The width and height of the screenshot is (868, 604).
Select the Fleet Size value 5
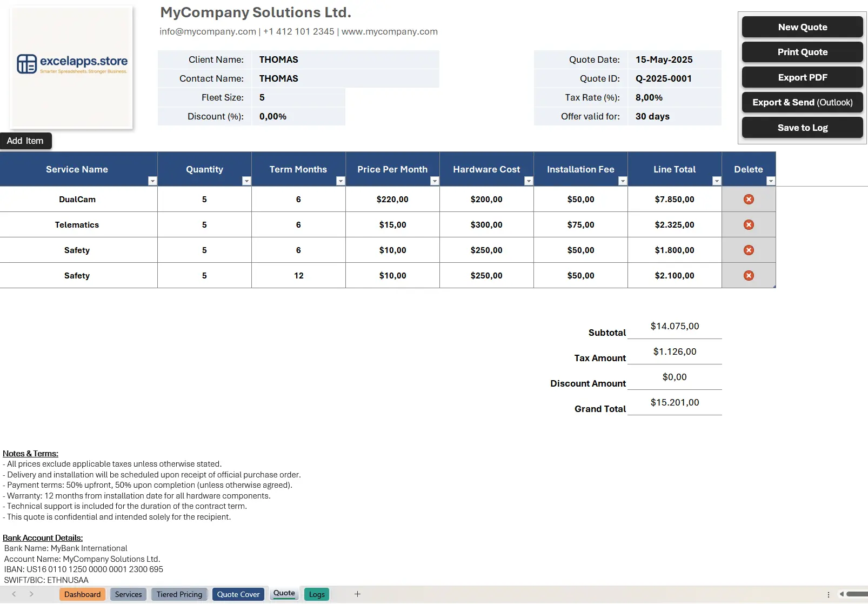298,97
